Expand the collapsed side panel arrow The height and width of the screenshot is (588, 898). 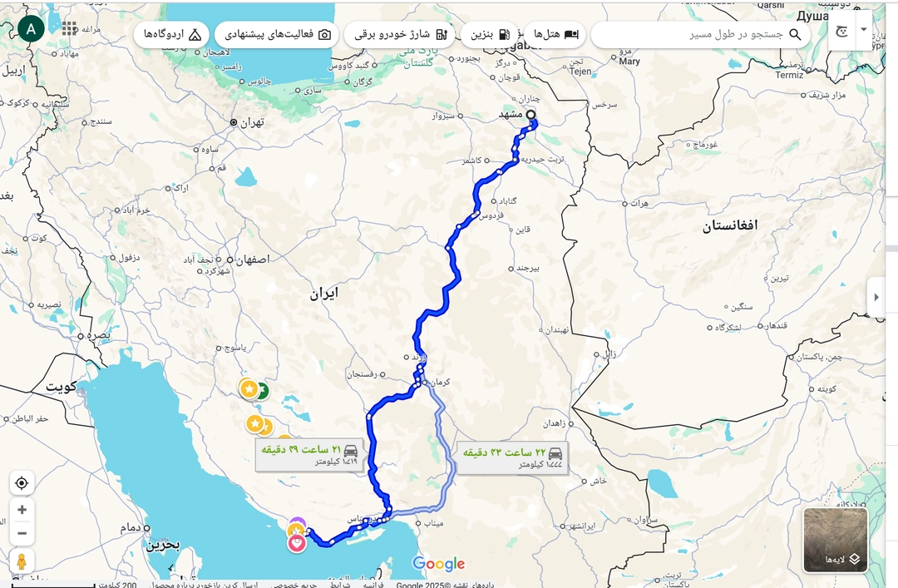(x=876, y=297)
